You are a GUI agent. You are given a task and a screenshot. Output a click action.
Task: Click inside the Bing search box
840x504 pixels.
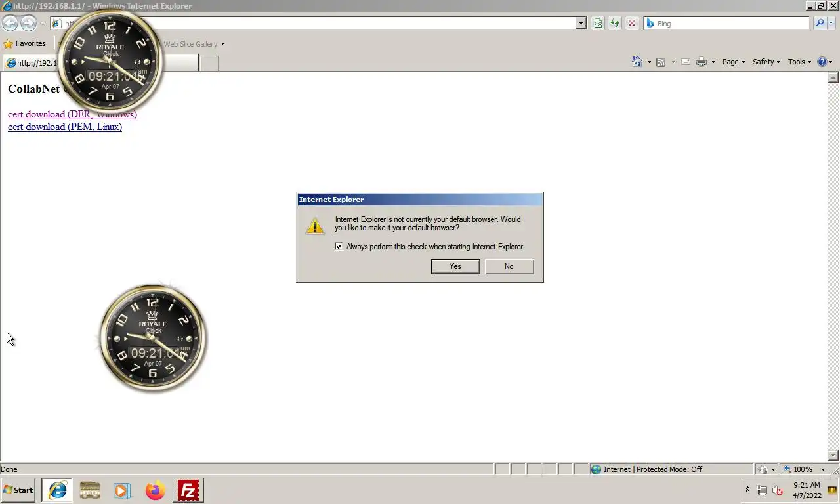727,24
